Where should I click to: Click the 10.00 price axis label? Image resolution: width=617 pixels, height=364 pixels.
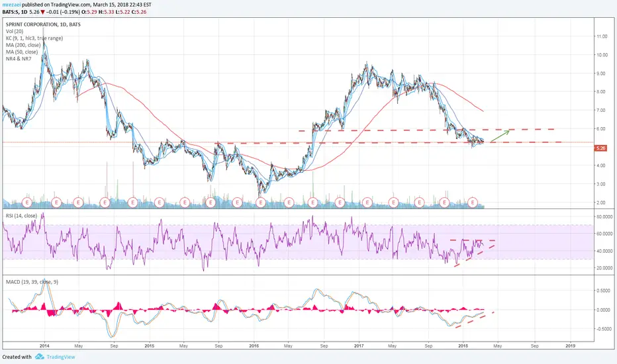click(x=602, y=55)
